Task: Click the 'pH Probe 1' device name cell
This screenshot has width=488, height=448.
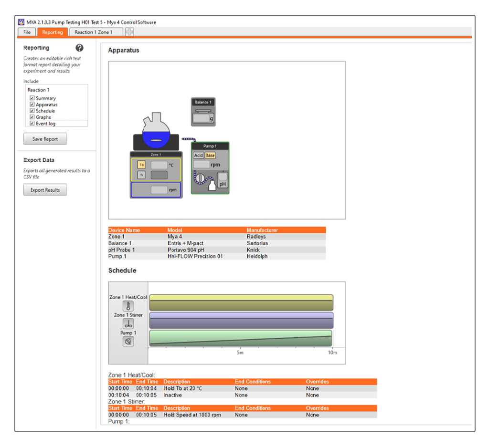Action: click(121, 250)
